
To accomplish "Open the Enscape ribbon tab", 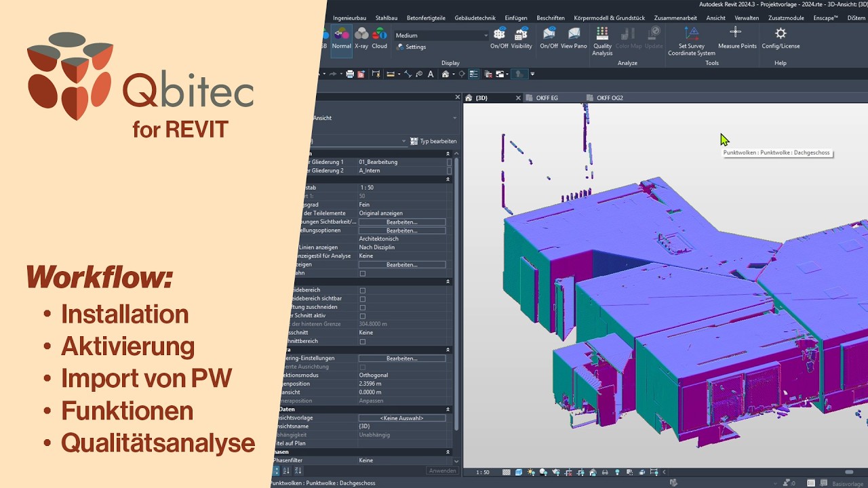I will tap(825, 18).
